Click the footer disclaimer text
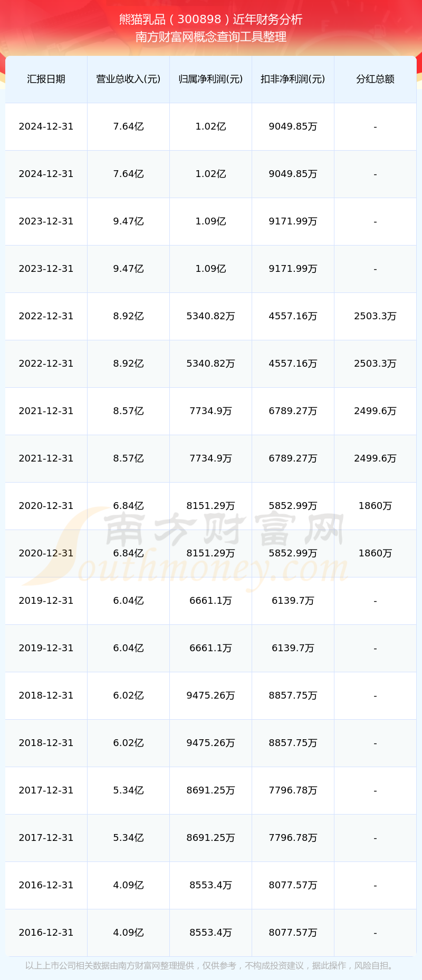This screenshot has height=980, width=422. [211, 966]
